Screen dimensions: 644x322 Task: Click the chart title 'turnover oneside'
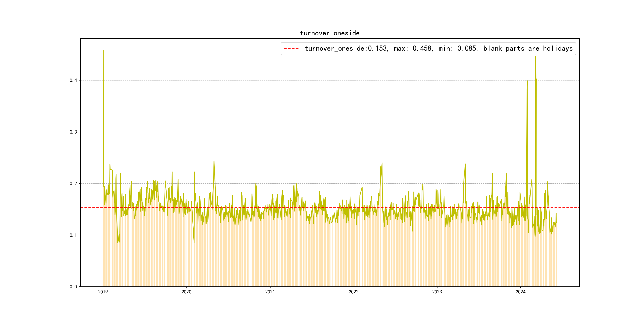[x=330, y=33]
